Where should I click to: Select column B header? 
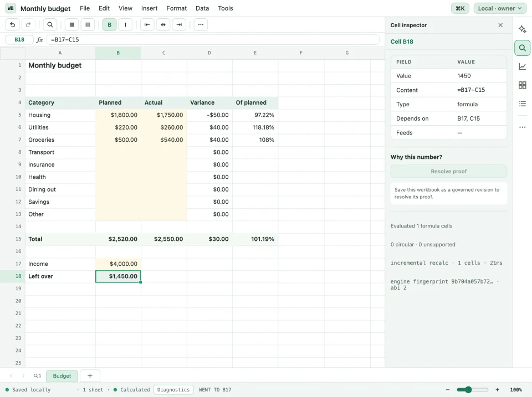[118, 53]
